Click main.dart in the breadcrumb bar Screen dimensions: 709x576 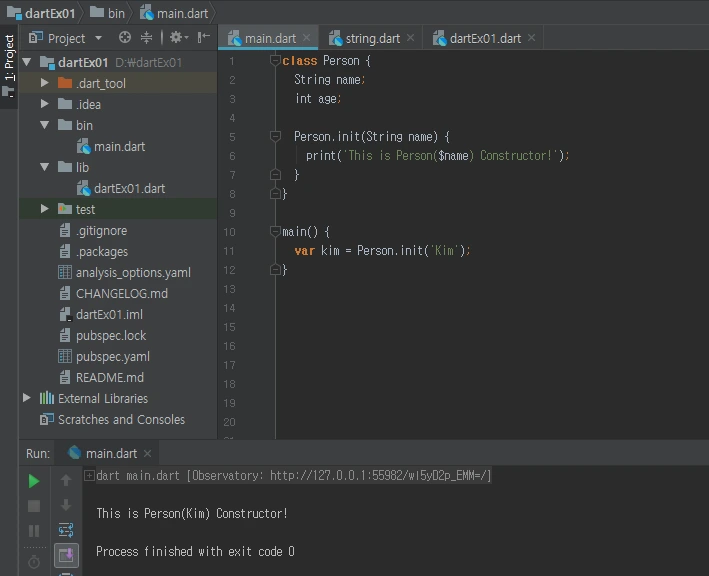point(174,14)
